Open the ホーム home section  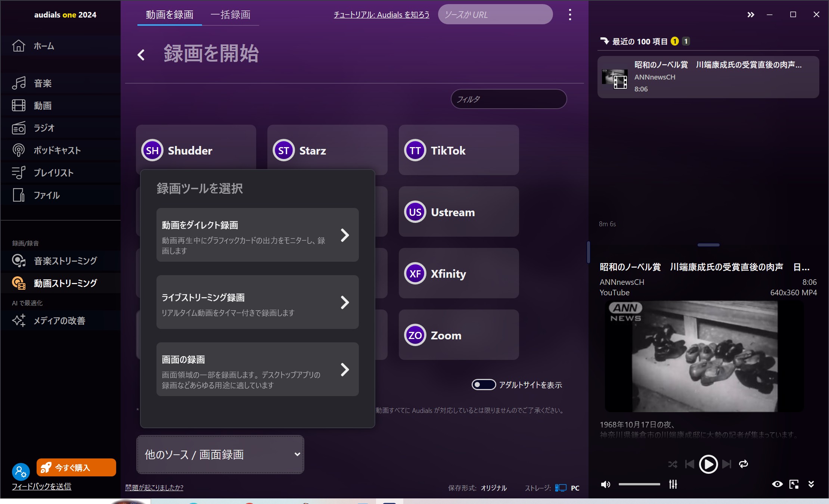point(60,46)
